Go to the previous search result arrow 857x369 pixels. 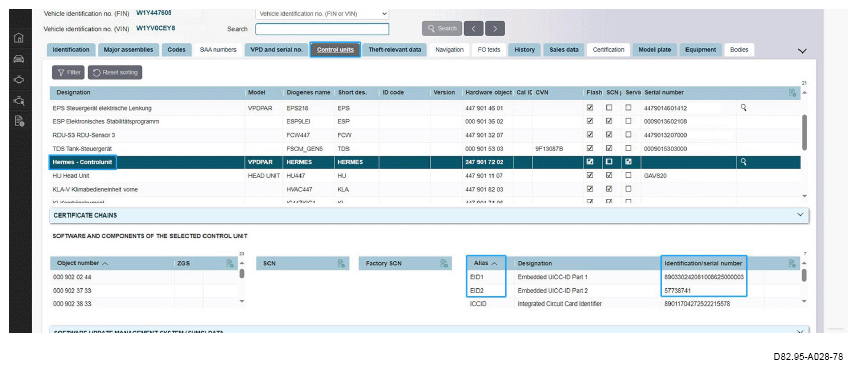(474, 28)
